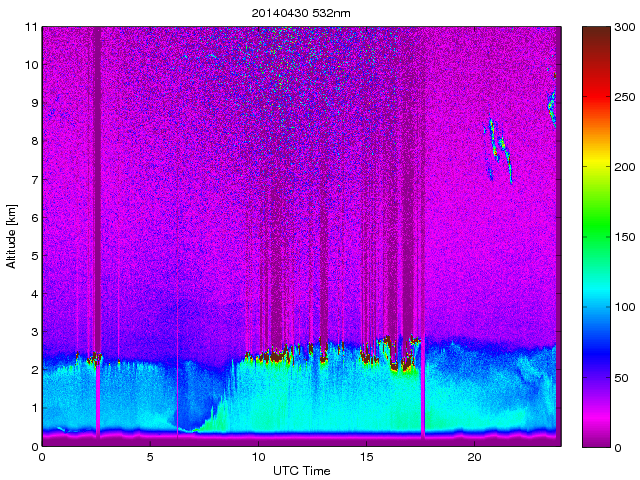Click the altitude axis tick label 9

click(x=35, y=103)
